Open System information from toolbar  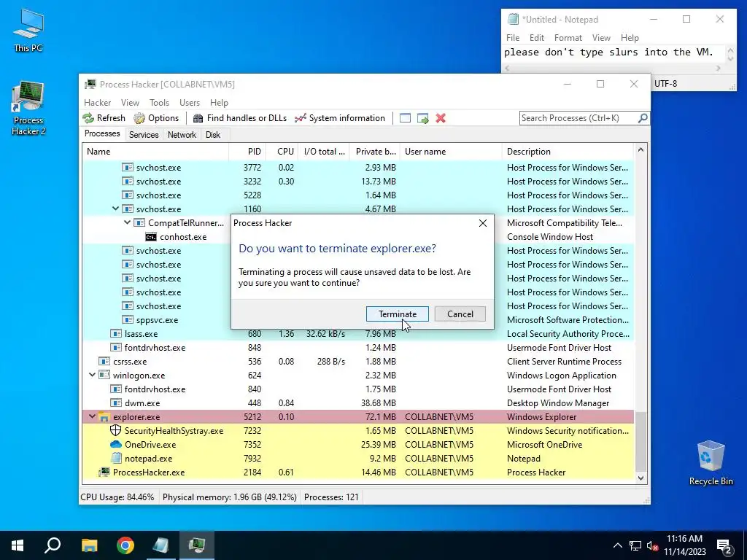(x=339, y=118)
